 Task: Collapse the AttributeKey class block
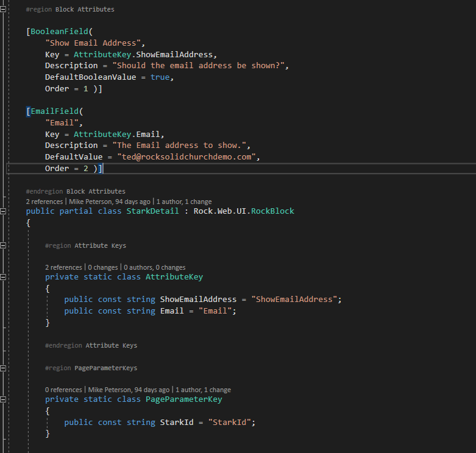tap(2, 277)
